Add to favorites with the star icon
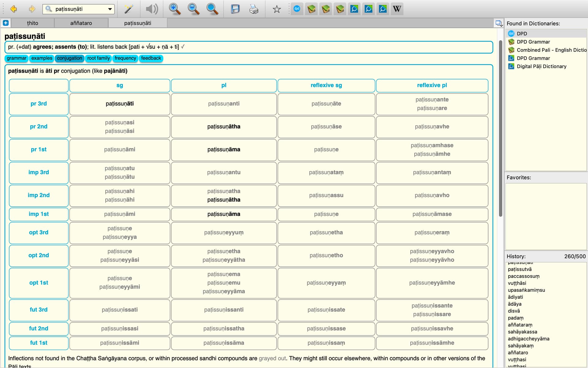Screen dimensions: 588x368 click(277, 9)
